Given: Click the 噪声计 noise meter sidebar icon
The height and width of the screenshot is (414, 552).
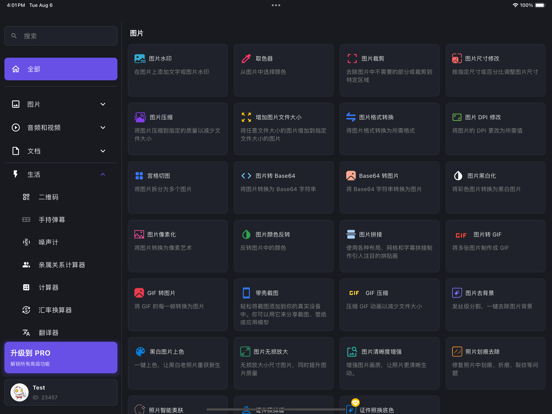Looking at the screenshot, I should click(x=26, y=242).
